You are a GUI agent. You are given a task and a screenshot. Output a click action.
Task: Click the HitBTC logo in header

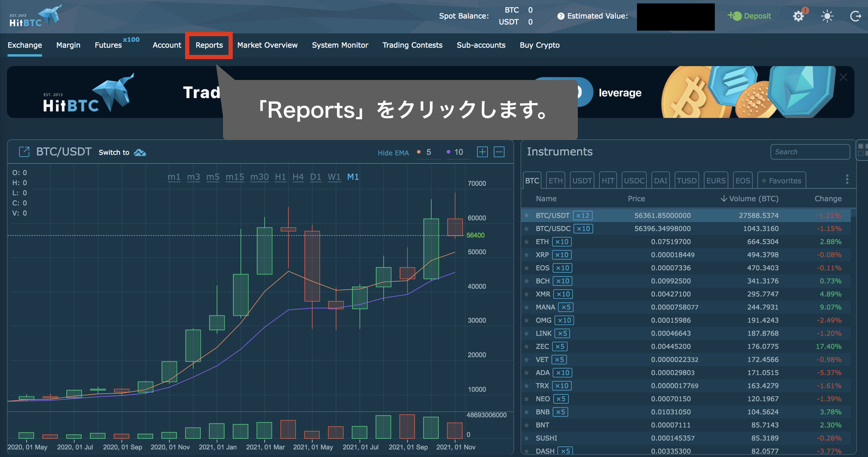coord(35,16)
